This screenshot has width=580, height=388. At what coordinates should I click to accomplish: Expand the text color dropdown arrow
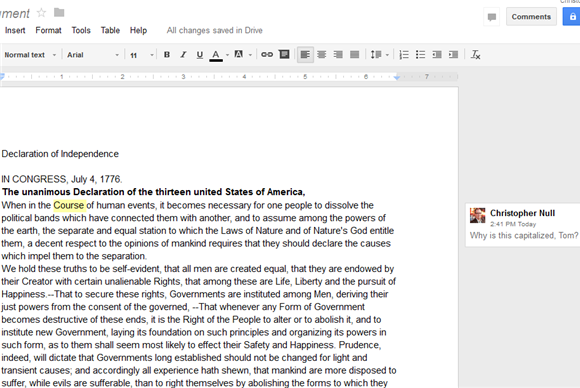pos(227,55)
